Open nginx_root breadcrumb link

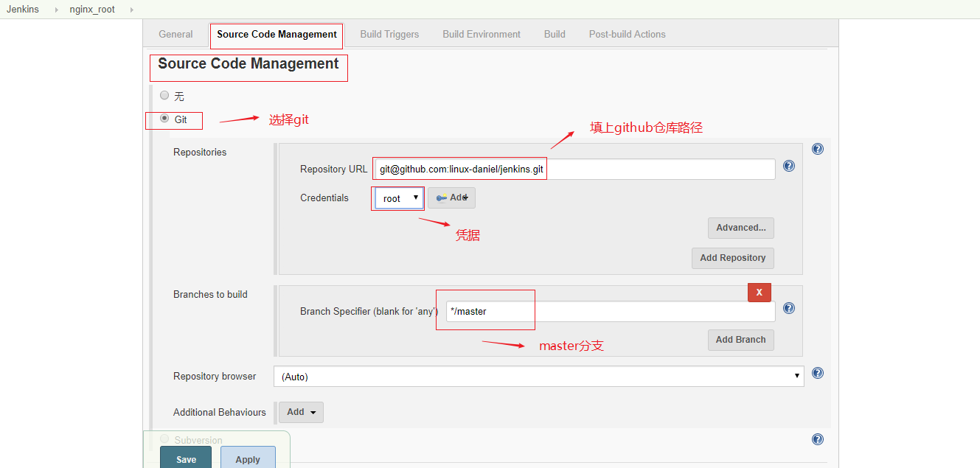[x=92, y=10]
